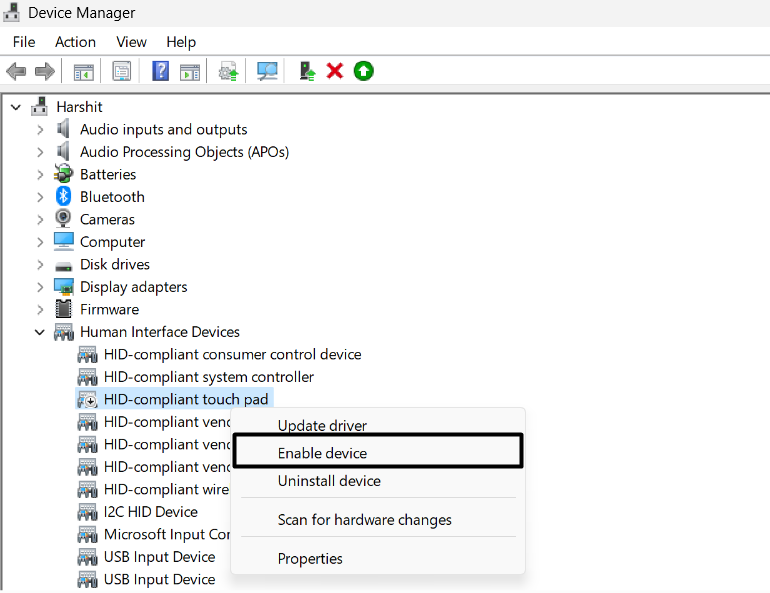Expand the Batteries category

(x=40, y=174)
